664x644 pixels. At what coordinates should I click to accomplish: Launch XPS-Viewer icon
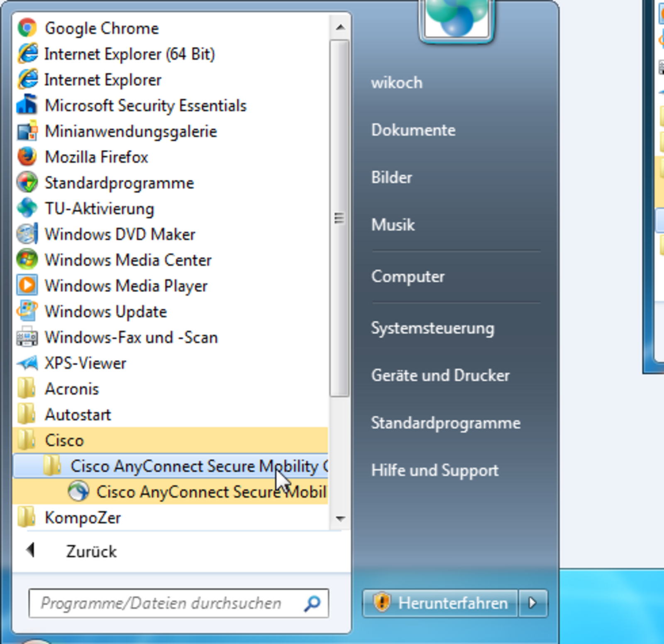pyautogui.click(x=27, y=363)
